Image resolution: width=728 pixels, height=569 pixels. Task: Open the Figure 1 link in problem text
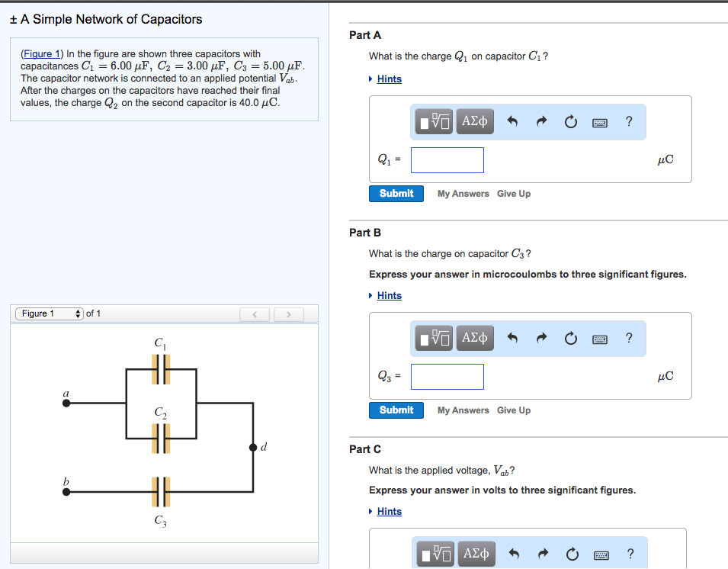(42, 54)
